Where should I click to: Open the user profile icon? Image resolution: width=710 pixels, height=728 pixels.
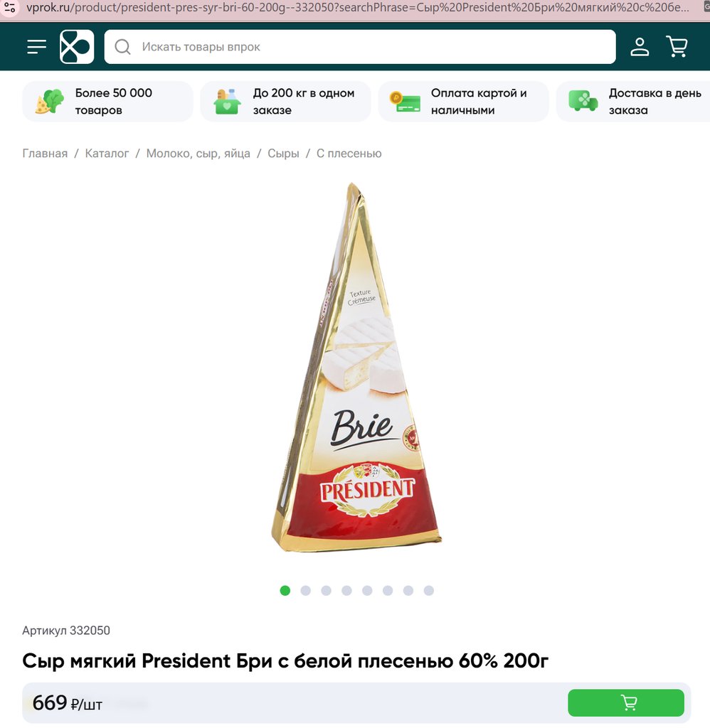tap(640, 47)
